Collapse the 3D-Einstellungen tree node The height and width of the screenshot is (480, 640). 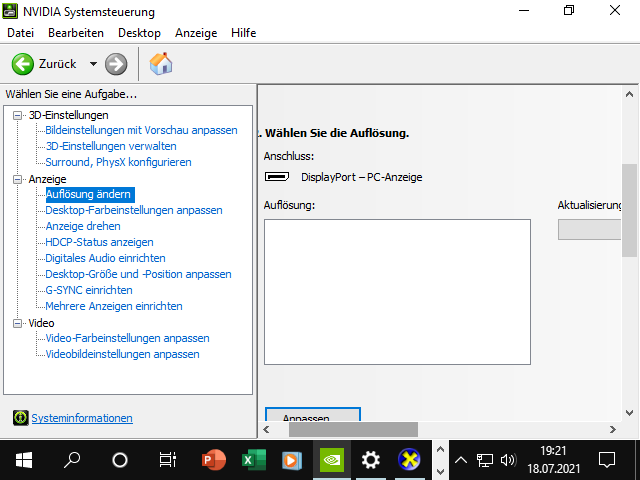17,116
